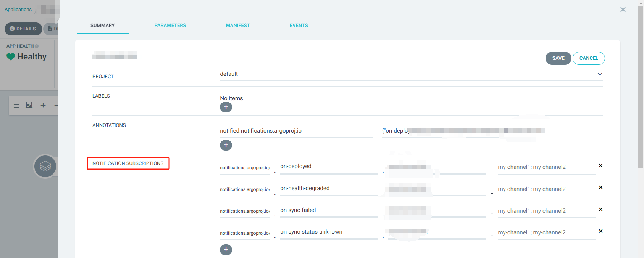Switch to the Parameters tab
644x258 pixels.
[x=170, y=26]
